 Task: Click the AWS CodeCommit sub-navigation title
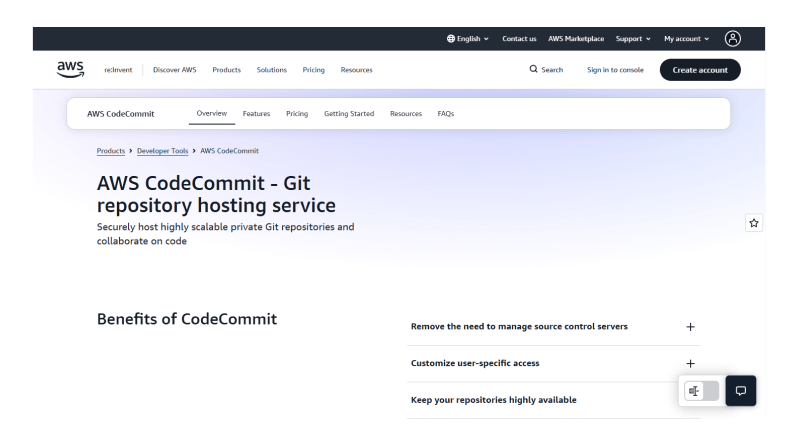[120, 114]
